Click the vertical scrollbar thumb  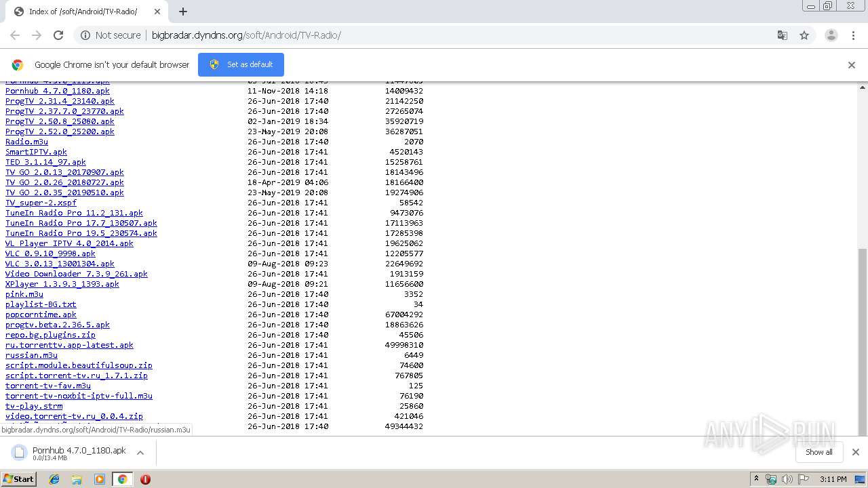863,341
